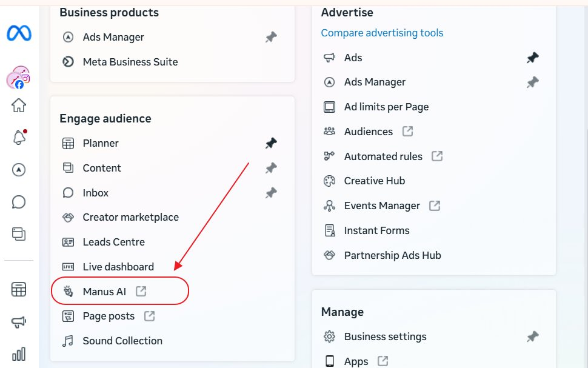Click the table grid Planner sidebar icon
The image size is (588, 368).
(x=19, y=290)
